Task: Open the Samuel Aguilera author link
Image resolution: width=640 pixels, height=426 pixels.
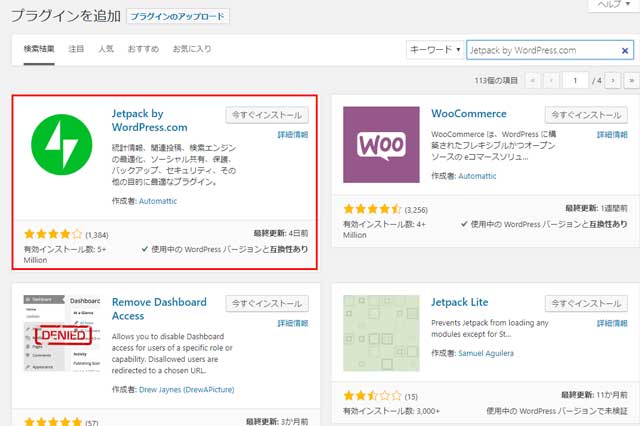Action: point(486,353)
